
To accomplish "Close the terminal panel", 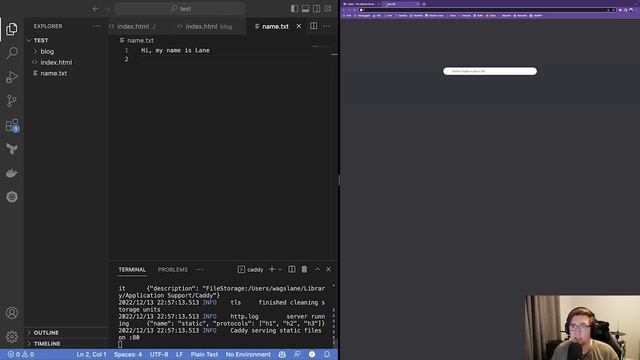I will tap(329, 269).
